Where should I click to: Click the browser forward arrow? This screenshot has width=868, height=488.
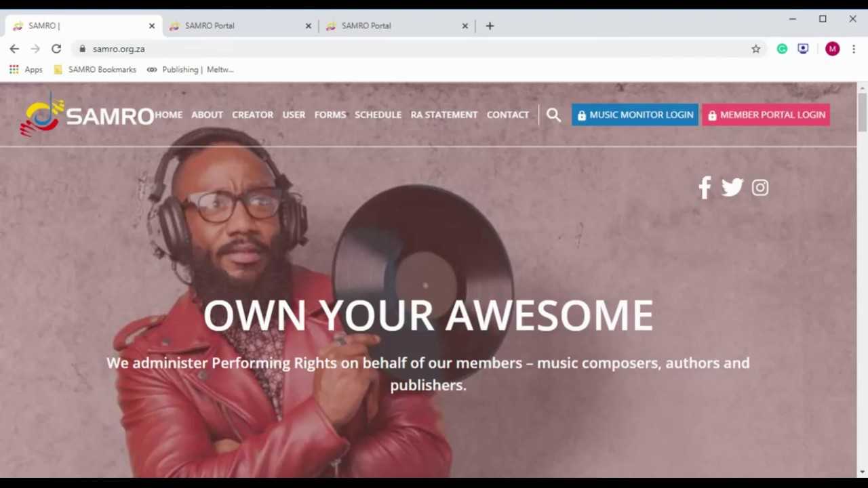tap(35, 49)
